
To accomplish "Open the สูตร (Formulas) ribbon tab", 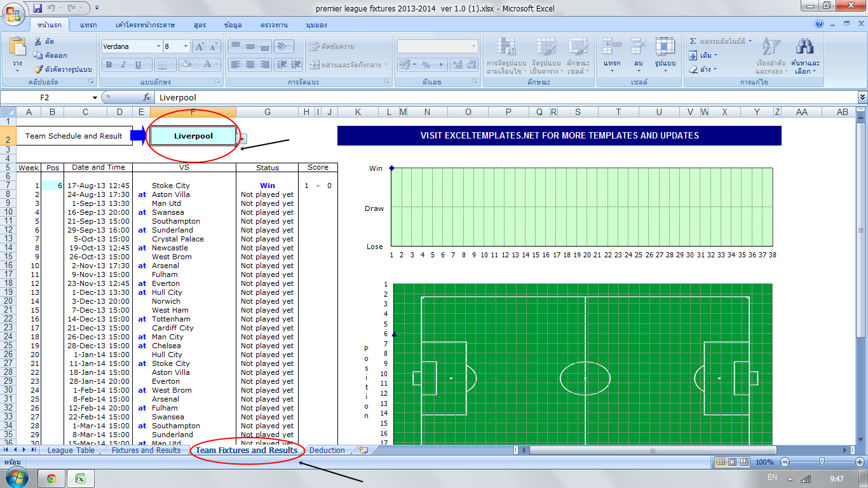I will (x=200, y=25).
